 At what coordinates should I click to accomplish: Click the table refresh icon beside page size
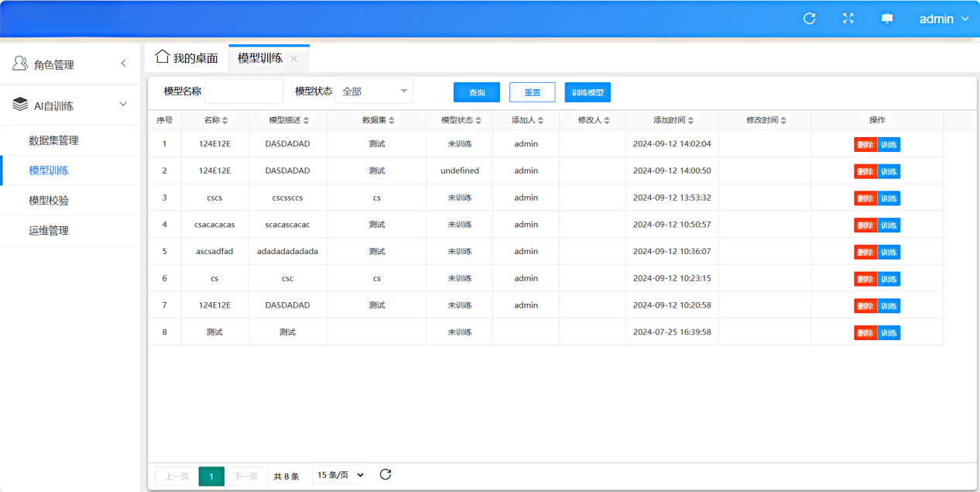(x=385, y=475)
